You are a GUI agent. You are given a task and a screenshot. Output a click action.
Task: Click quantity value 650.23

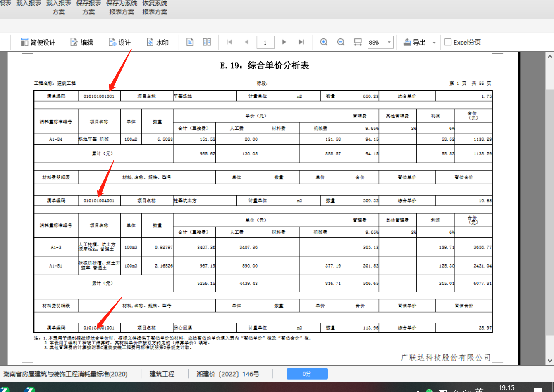tap(370, 96)
